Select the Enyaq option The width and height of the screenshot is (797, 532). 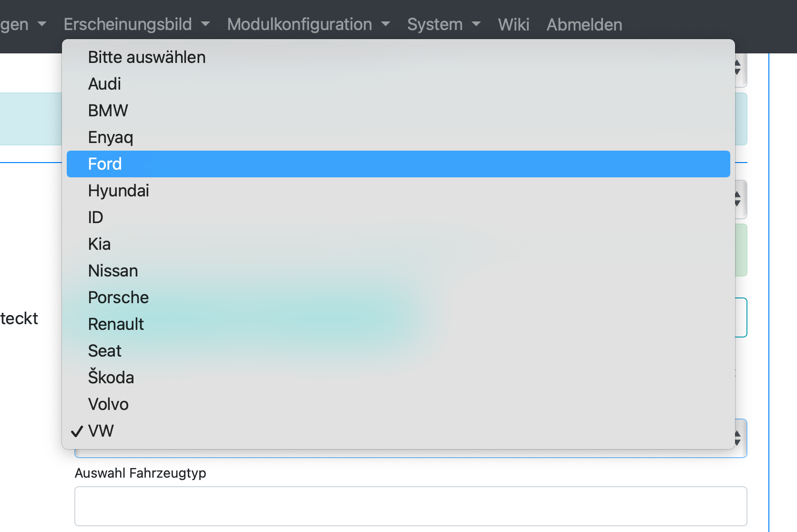coord(111,137)
